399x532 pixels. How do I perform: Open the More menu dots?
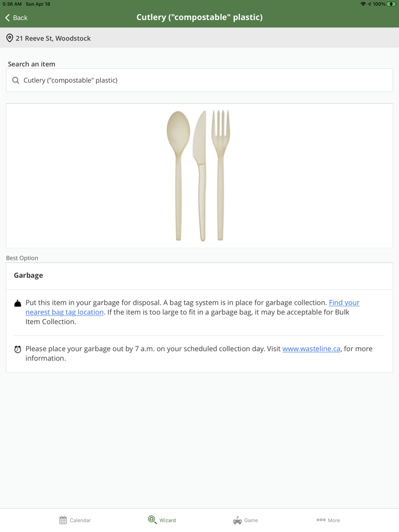click(321, 520)
